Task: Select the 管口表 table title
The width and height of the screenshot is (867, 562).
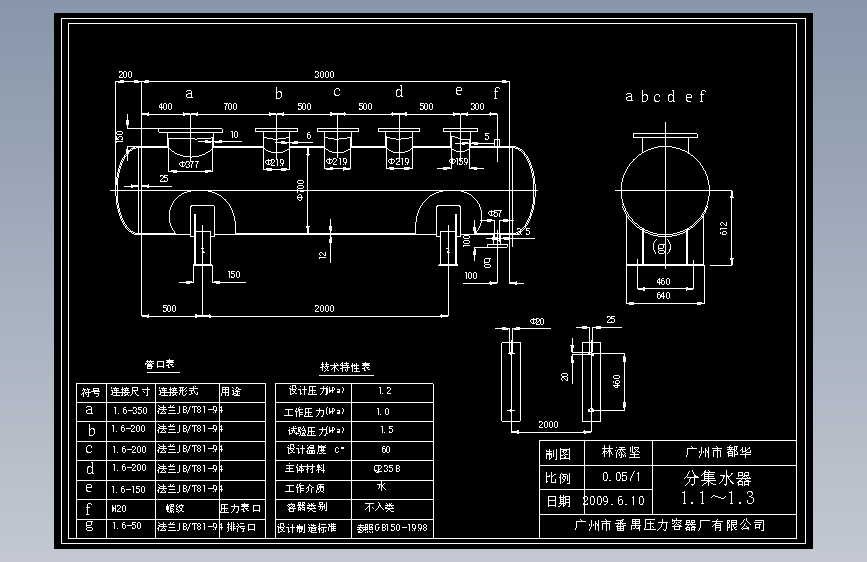Action: click(x=160, y=364)
